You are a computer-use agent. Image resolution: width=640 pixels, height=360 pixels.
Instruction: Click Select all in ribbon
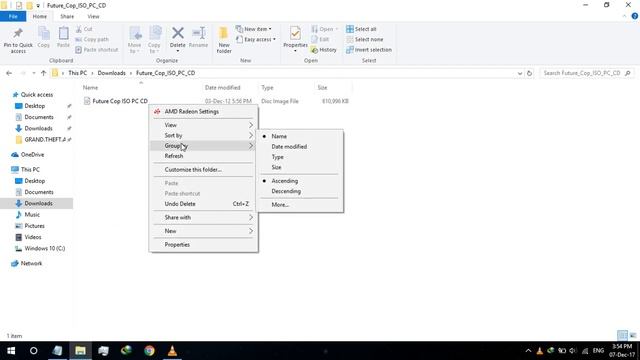(x=361, y=29)
